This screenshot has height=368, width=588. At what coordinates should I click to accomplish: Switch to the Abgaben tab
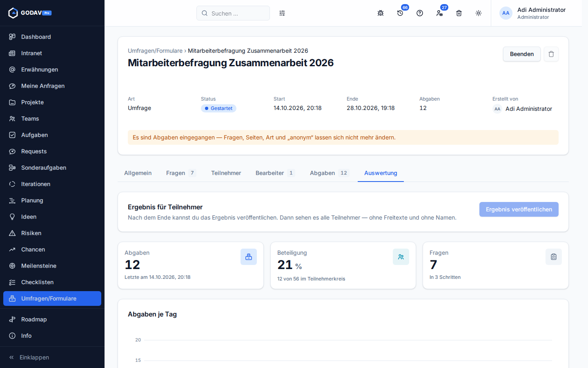330,173
